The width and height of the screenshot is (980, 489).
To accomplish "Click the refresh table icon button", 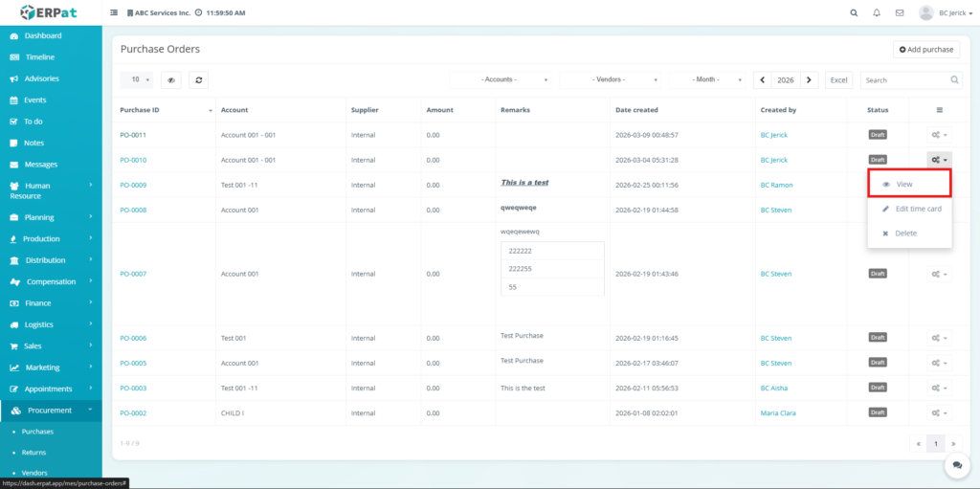I will (x=198, y=80).
